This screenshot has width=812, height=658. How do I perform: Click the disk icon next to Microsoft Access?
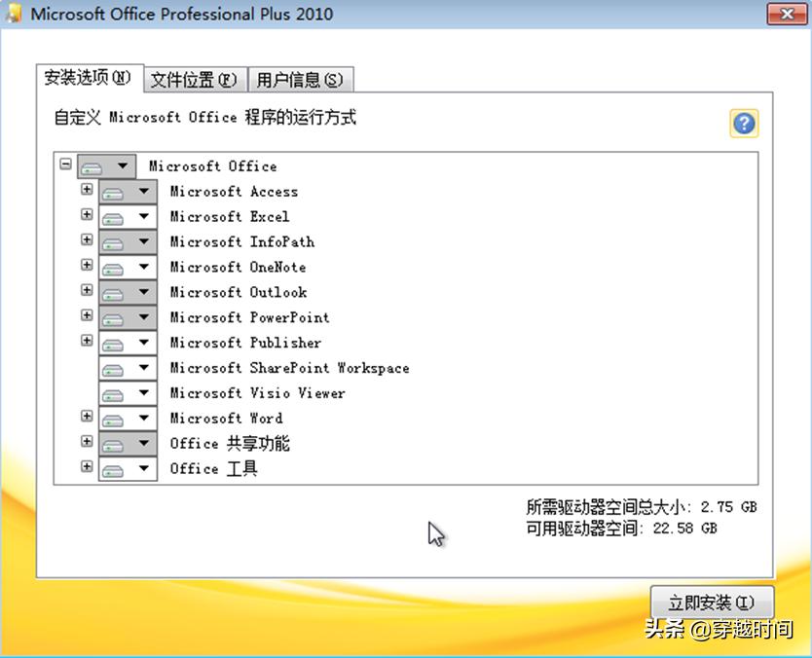(114, 191)
